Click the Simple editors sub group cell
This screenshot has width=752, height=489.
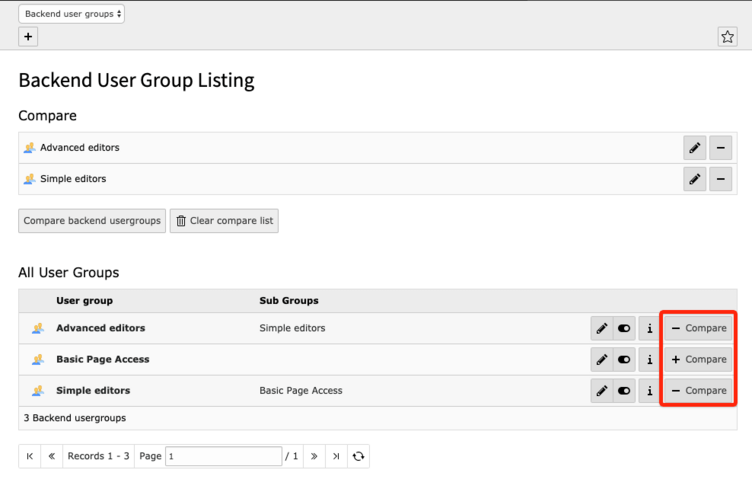tap(292, 328)
